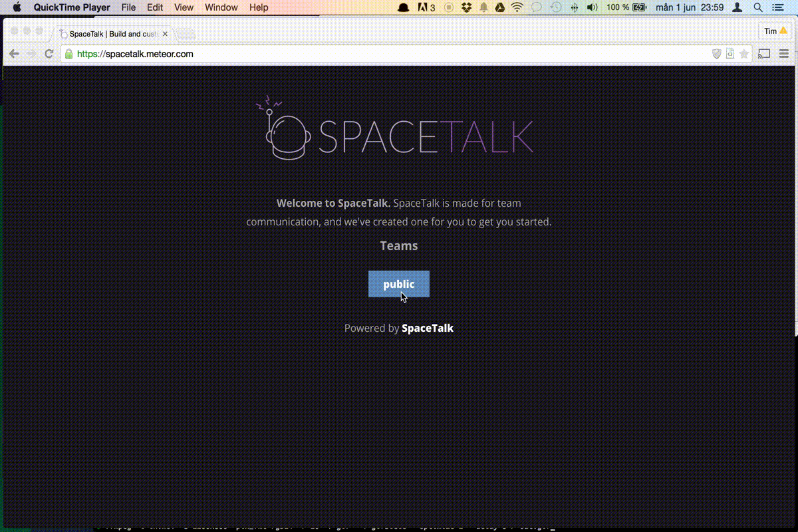Image resolution: width=798 pixels, height=532 pixels.
Task: Open the user account menu bar icon
Action: tap(737, 7)
